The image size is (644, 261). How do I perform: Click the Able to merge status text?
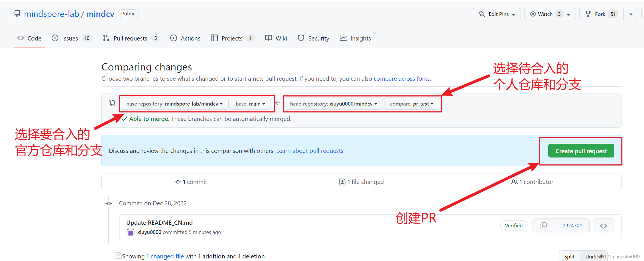(149, 119)
